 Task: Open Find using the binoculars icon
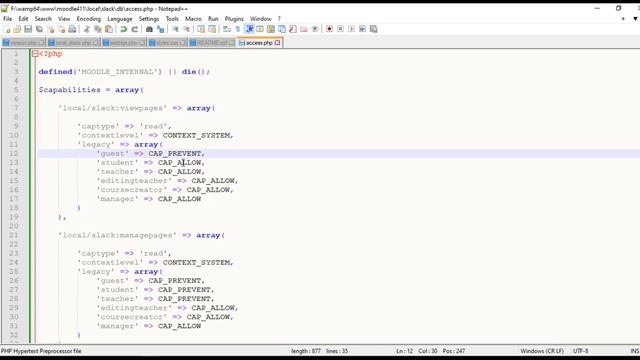(149, 29)
